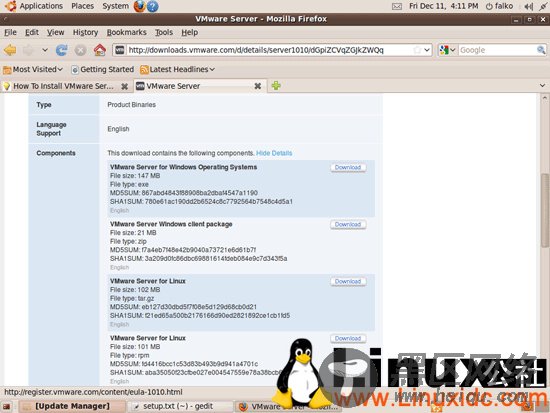Open the Getting Started bookmark

(102, 69)
